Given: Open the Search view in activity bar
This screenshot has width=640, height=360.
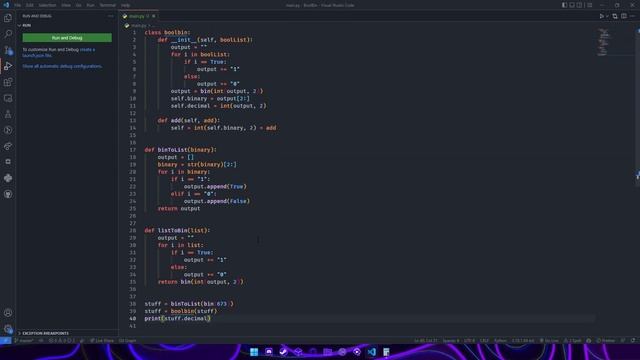Looking at the screenshot, I should [x=8, y=34].
